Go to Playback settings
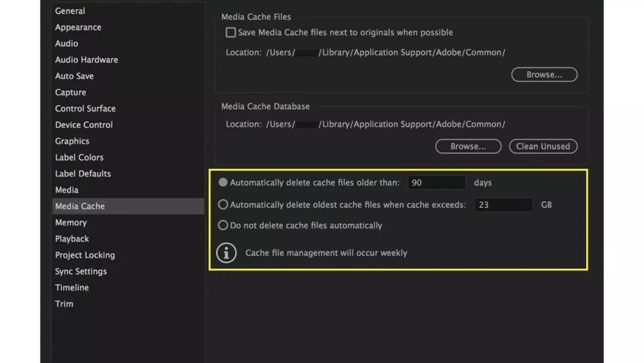Image resolution: width=644 pixels, height=363 pixels. [72, 239]
